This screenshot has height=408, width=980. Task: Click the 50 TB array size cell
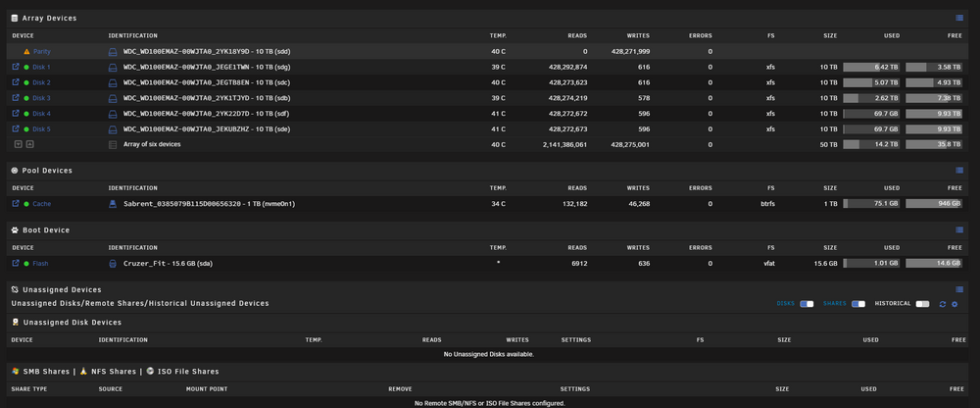coord(828,144)
